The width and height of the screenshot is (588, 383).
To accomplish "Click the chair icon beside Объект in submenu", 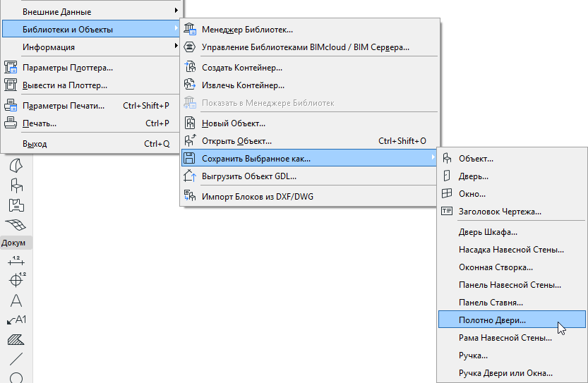I will click(x=447, y=159).
